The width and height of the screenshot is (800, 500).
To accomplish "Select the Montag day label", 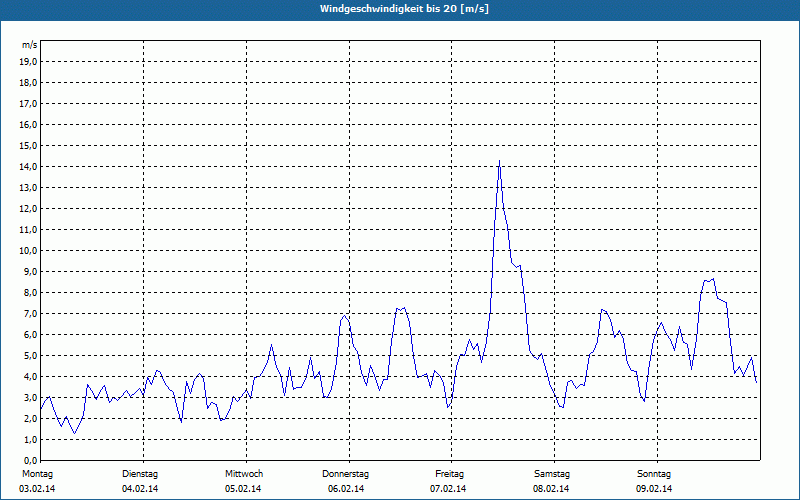I will click(x=36, y=473).
